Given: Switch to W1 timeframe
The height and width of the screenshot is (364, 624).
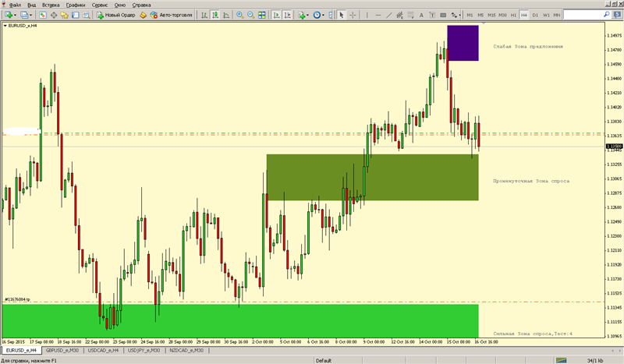Looking at the screenshot, I should click(546, 15).
